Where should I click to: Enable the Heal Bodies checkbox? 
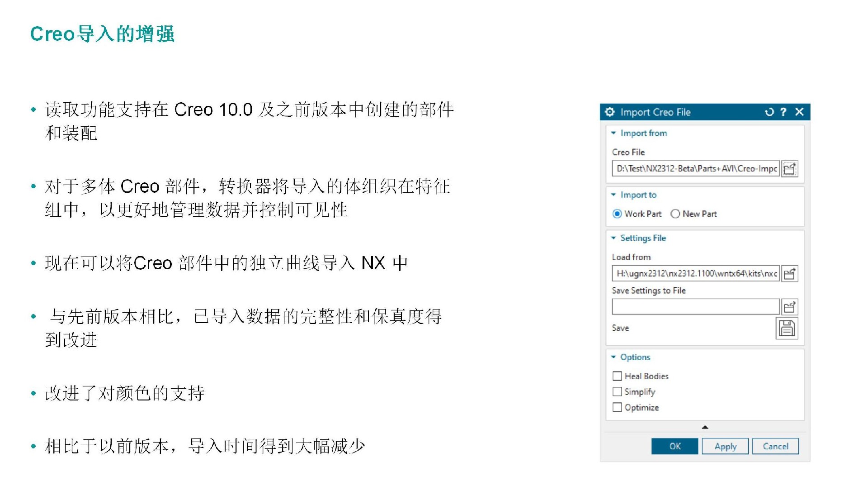tap(617, 376)
